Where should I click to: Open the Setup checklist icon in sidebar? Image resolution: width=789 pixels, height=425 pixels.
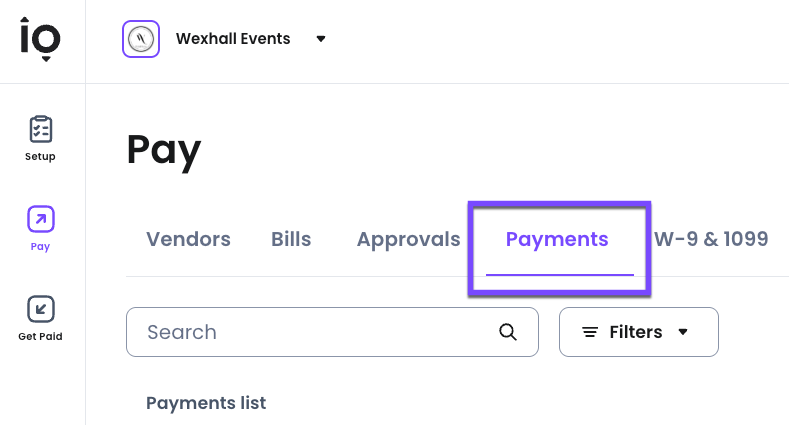(41, 129)
